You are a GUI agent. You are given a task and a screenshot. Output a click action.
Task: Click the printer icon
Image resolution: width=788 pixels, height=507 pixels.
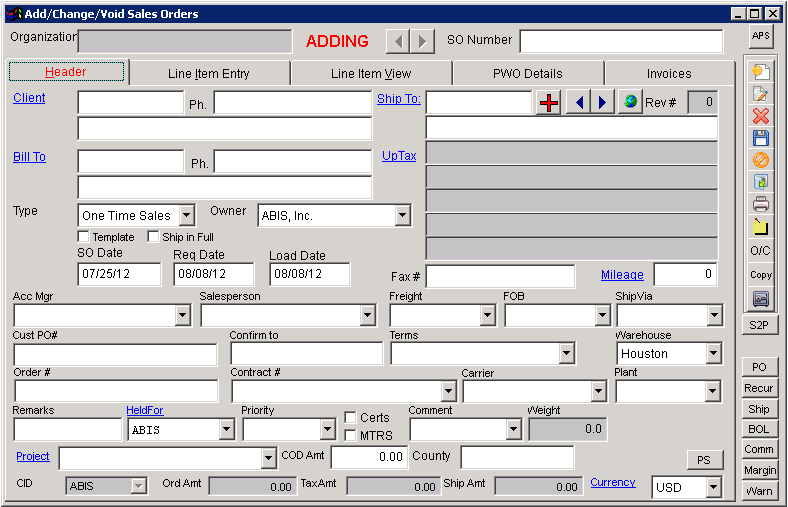761,204
